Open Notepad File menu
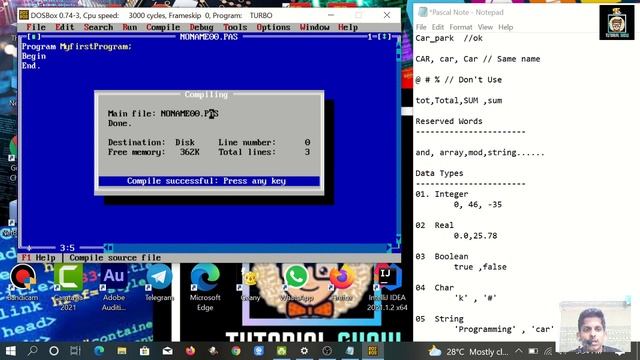 point(421,27)
